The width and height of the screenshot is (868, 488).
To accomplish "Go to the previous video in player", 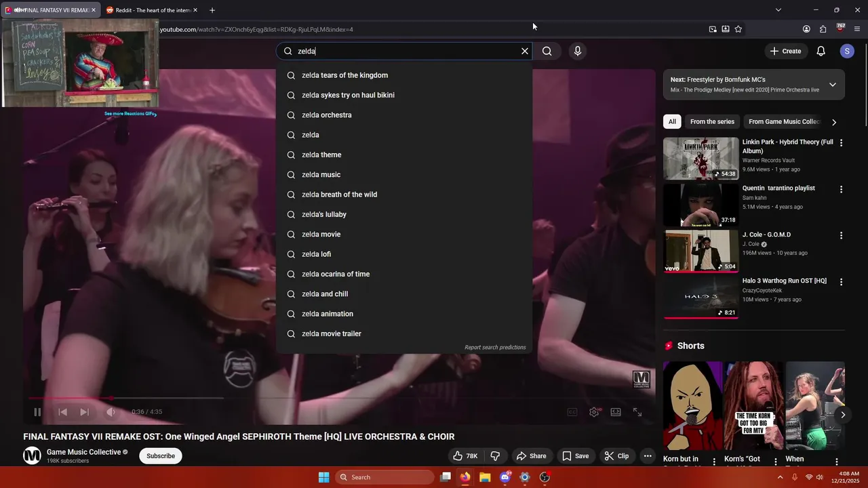I will pos(62,412).
